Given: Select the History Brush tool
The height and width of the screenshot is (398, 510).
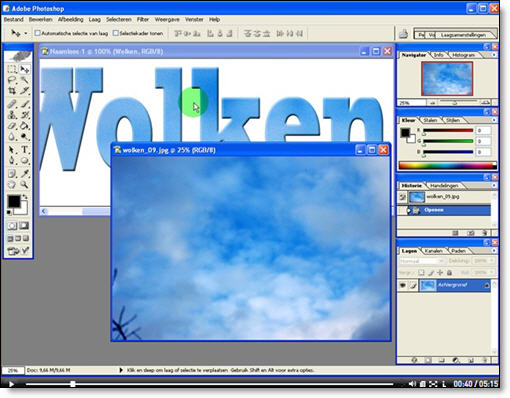Looking at the screenshot, I should tap(25, 115).
